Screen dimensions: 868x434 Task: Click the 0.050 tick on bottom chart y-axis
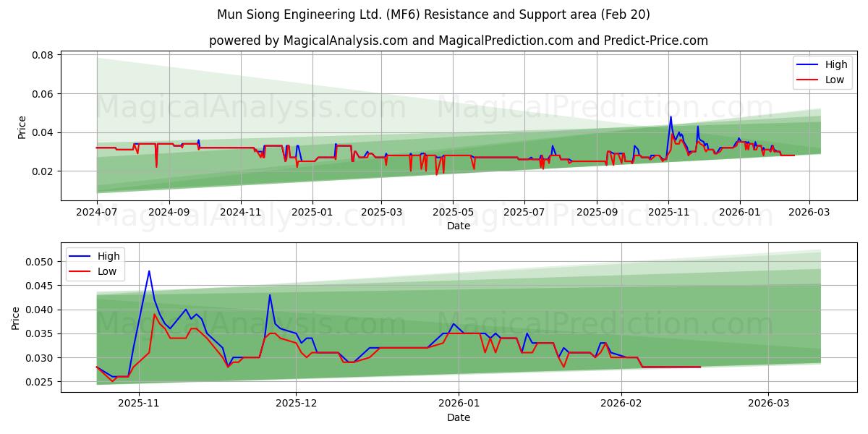pos(40,262)
